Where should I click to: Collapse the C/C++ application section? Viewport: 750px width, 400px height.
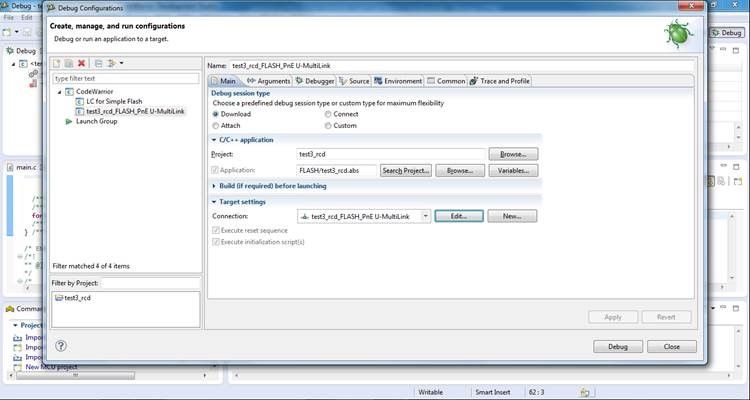click(x=214, y=140)
